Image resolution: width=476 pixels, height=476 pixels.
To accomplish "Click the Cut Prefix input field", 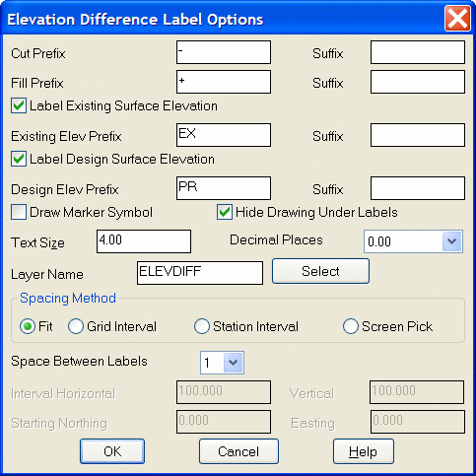I will (224, 52).
